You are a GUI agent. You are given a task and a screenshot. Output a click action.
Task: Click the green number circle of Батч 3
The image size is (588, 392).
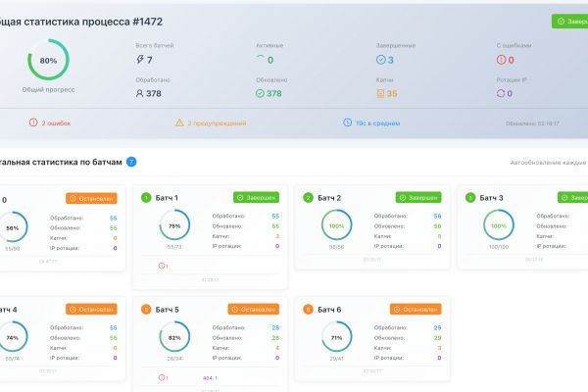[470, 197]
